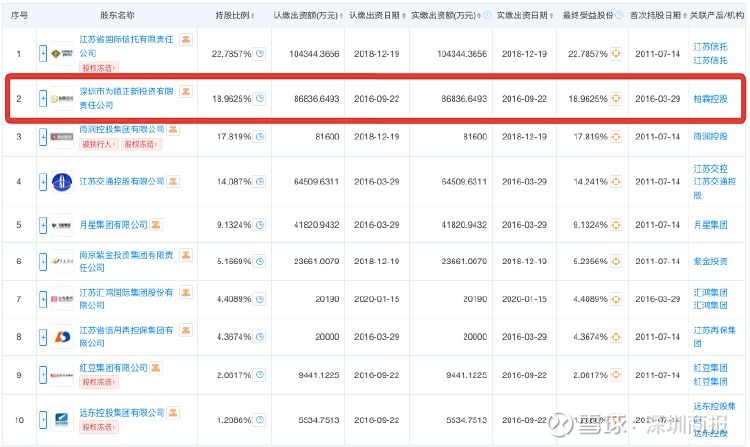The height and width of the screenshot is (447, 750).
Task: Select subscribed amount cell 104344.3656 dated 2018-12-19
Action: click(314, 54)
